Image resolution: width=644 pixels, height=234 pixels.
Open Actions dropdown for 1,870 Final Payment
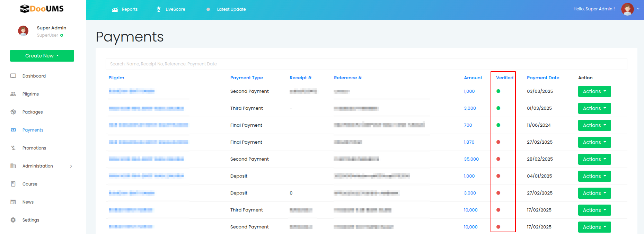coord(594,142)
